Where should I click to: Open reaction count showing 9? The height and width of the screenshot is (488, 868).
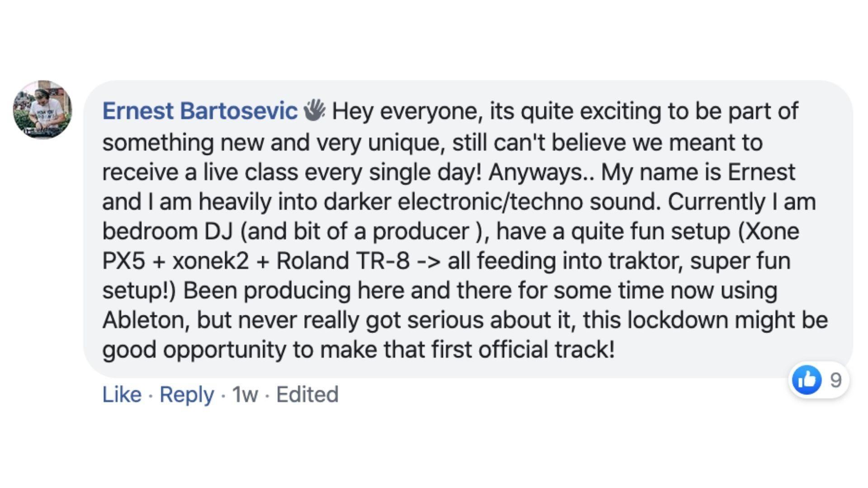click(x=835, y=380)
